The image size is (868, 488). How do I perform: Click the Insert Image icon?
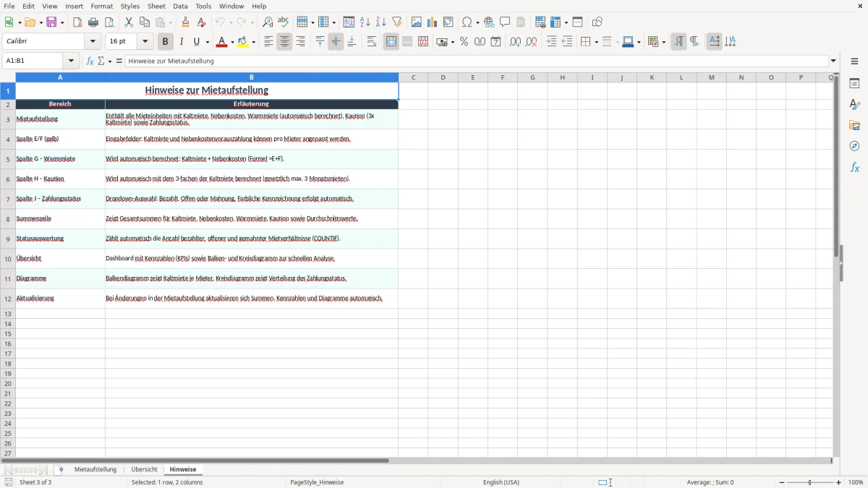[417, 22]
